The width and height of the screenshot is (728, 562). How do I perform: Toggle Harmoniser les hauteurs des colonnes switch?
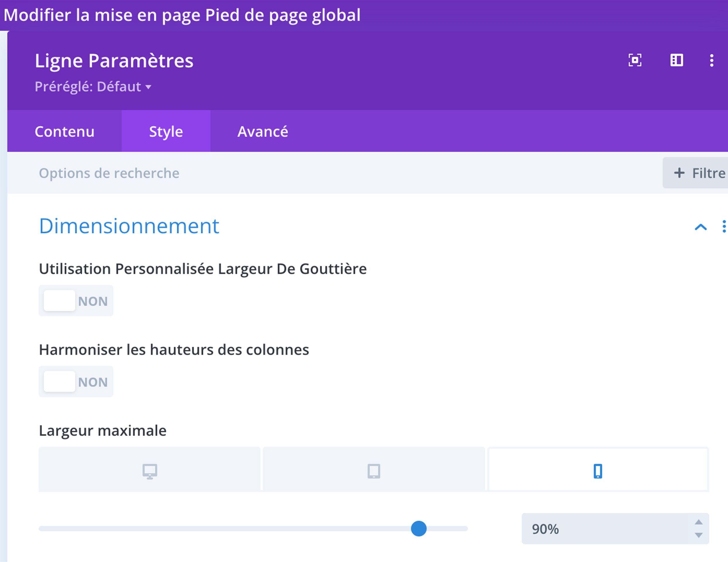[x=76, y=381]
